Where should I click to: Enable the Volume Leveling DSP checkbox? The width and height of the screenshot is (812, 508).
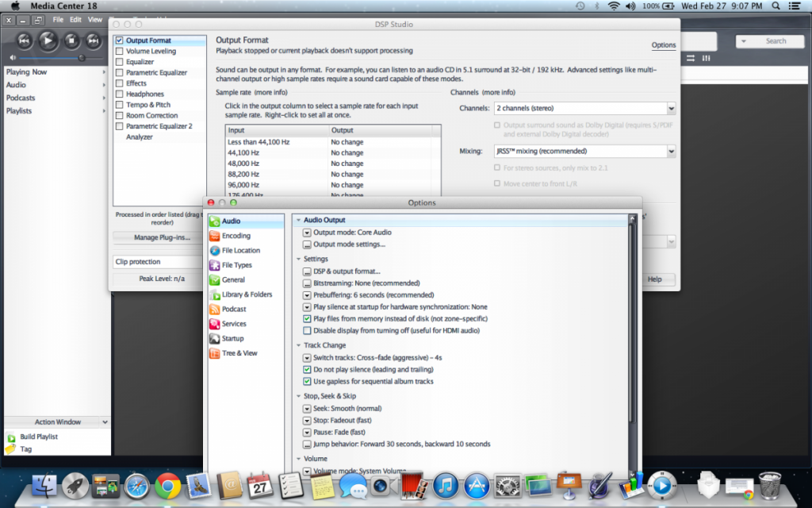(120, 52)
